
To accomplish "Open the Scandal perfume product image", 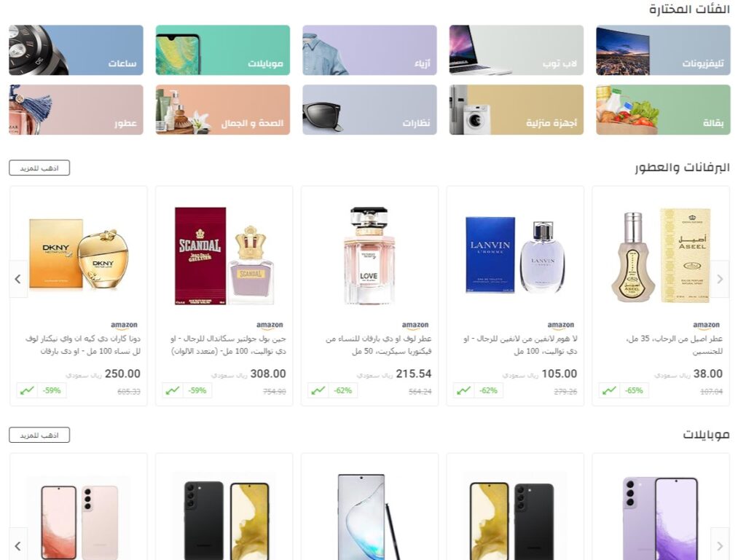I will click(224, 256).
